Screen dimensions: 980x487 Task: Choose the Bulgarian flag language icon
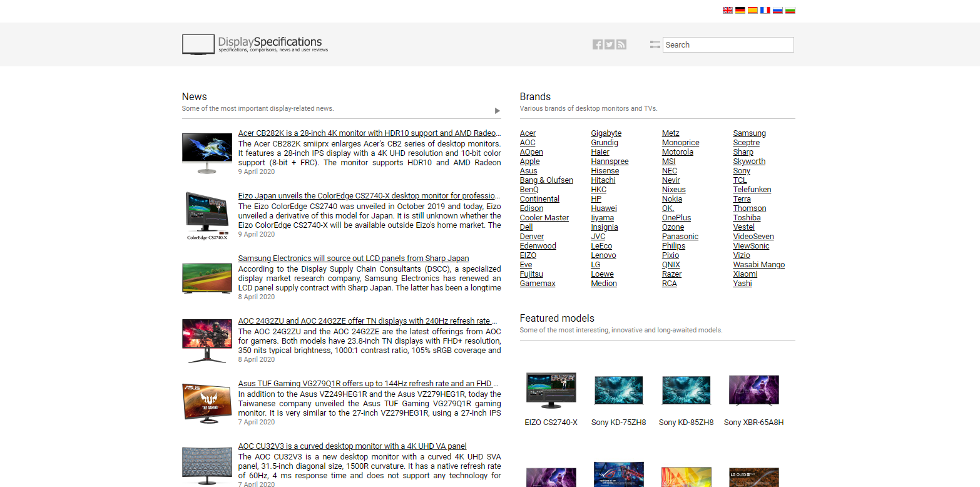pyautogui.click(x=790, y=10)
